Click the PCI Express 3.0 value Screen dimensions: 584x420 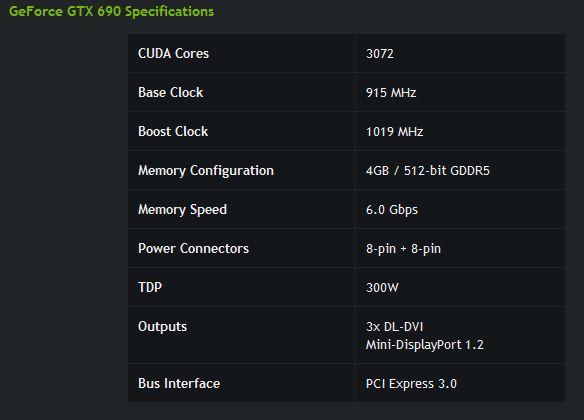(x=411, y=384)
